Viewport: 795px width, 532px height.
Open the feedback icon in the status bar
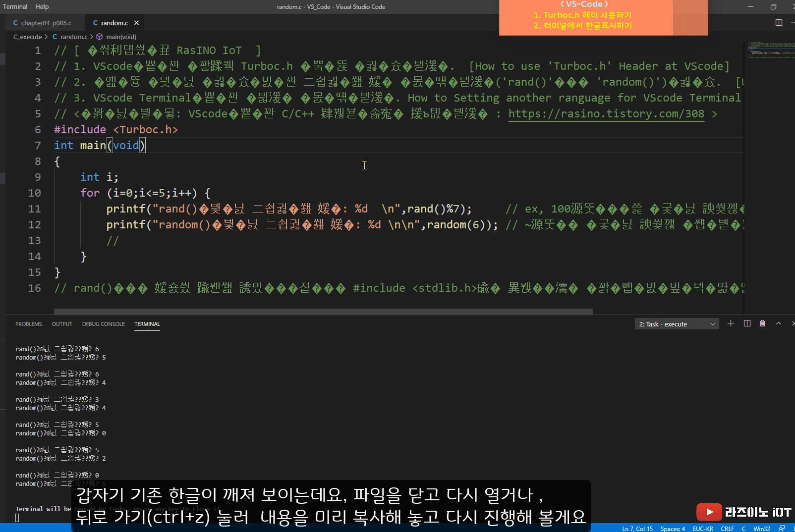coord(782,529)
